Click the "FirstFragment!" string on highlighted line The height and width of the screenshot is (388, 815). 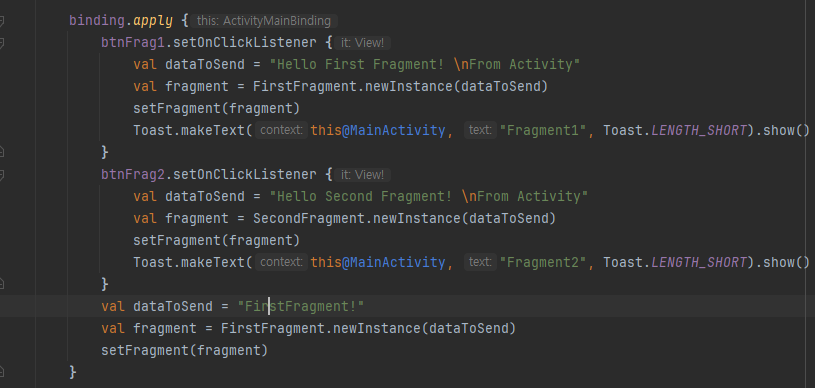point(300,306)
